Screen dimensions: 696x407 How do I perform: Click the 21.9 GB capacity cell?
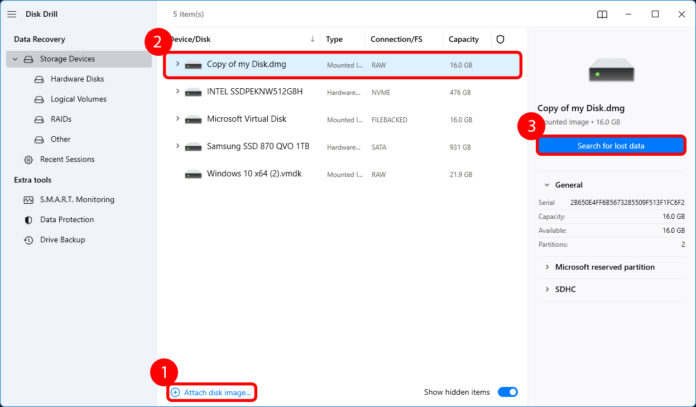pos(461,174)
